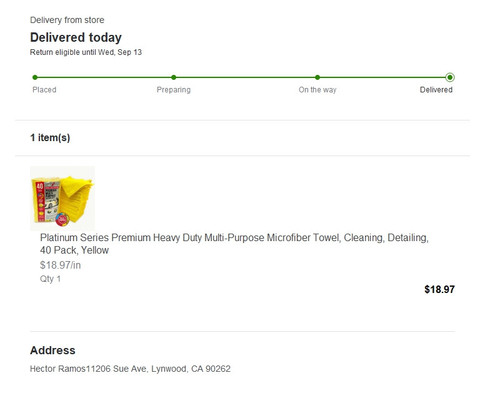500x416 pixels.
Task: Click the $18.97/in unit price
Action: (60, 265)
